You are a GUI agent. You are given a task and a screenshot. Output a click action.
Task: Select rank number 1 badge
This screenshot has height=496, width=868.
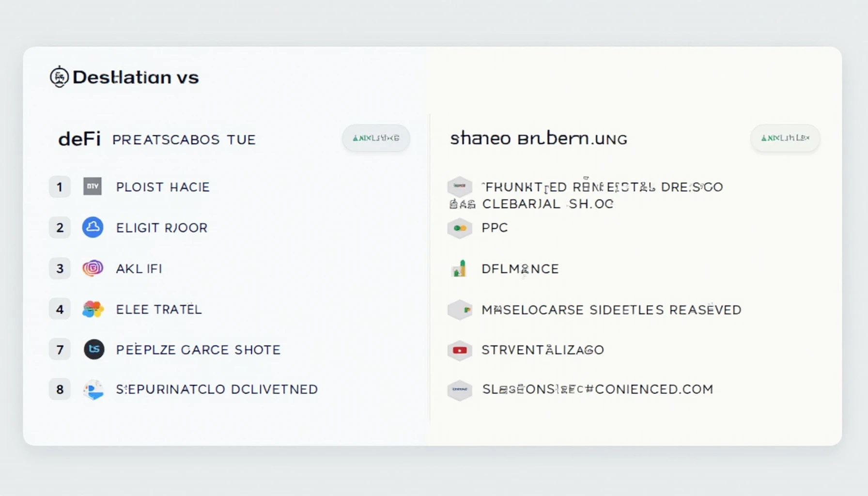(x=60, y=187)
